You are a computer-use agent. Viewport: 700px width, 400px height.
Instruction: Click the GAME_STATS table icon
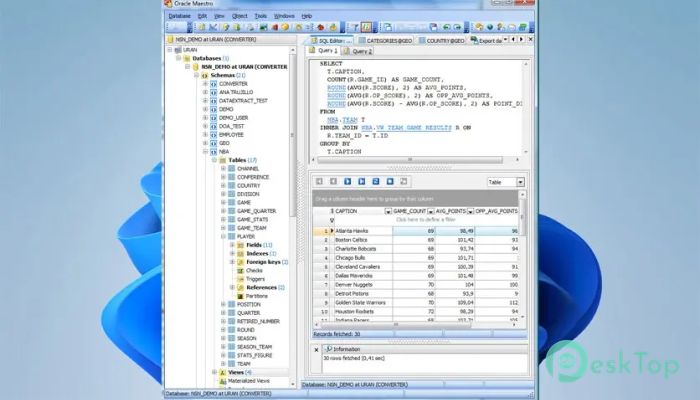(x=231, y=220)
